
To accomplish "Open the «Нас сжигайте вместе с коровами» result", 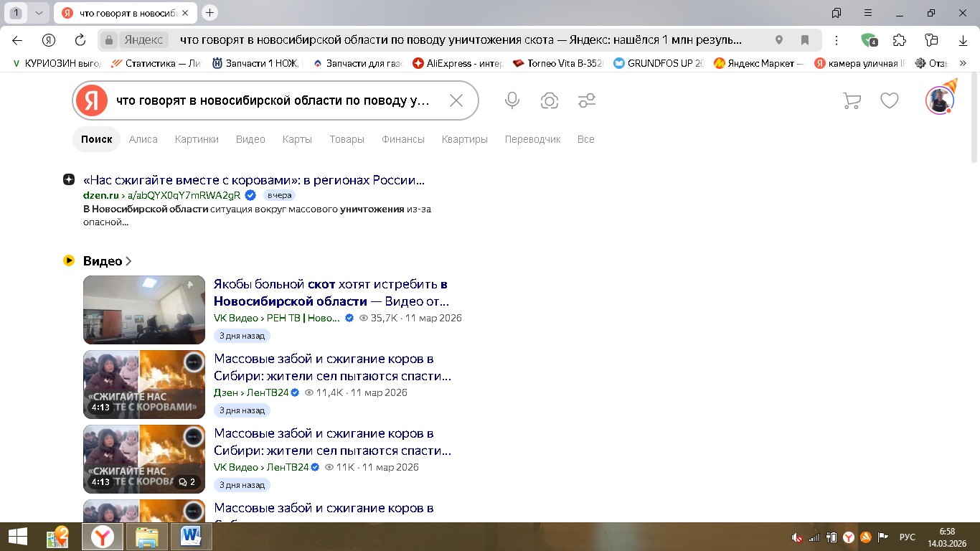I will point(254,180).
